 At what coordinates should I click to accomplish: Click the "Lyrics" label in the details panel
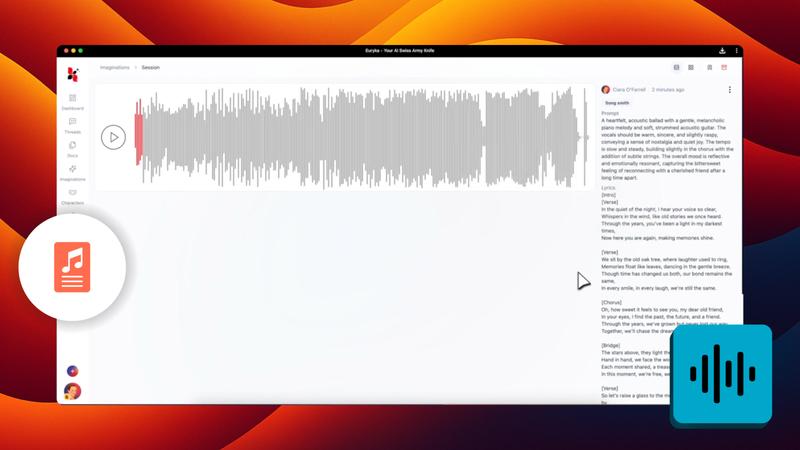pos(608,188)
